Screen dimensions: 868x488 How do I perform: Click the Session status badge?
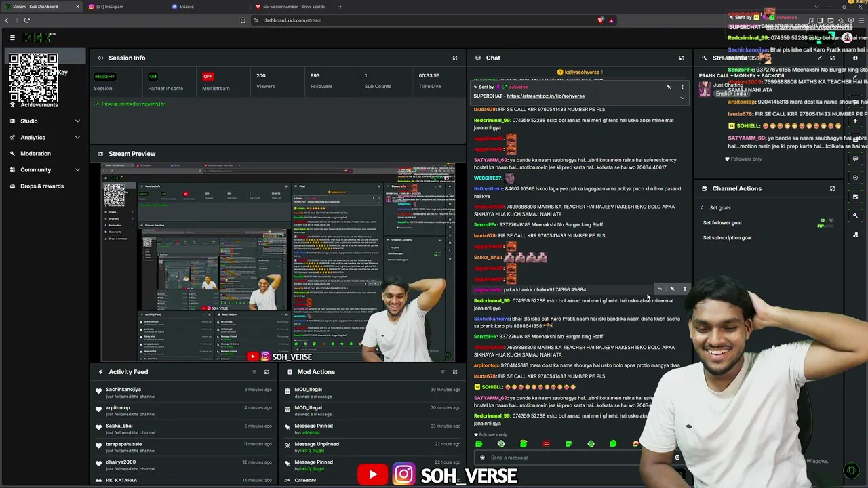(x=104, y=76)
